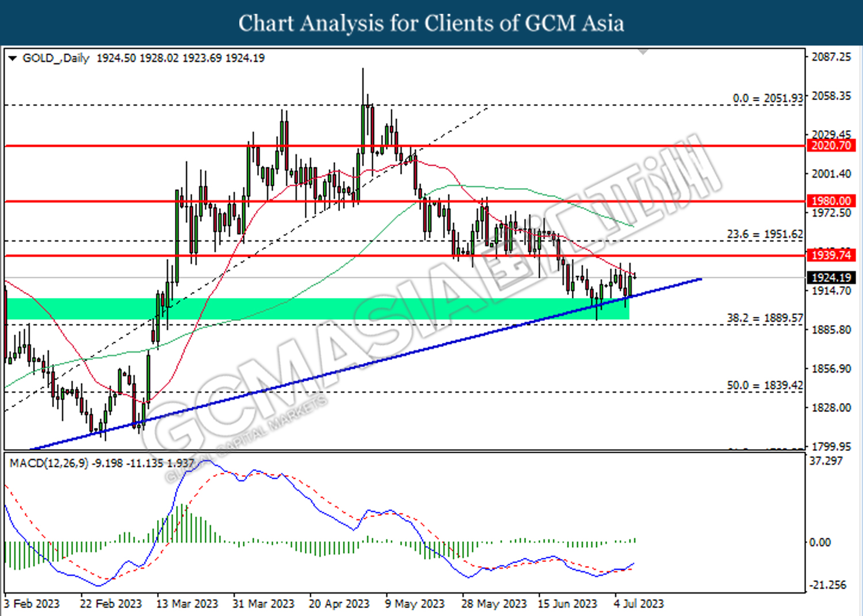
Task: Click the 2001.40 price axis value
Action: [831, 174]
